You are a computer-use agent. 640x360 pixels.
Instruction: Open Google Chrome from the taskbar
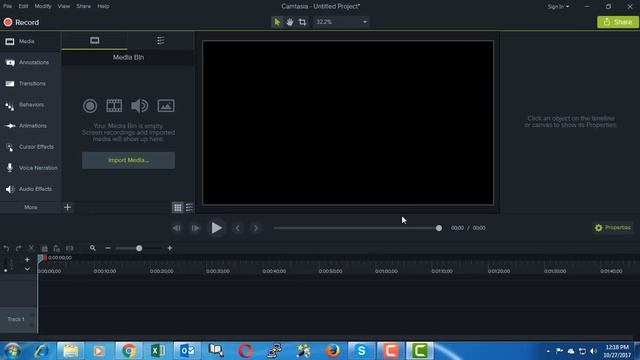(128, 351)
